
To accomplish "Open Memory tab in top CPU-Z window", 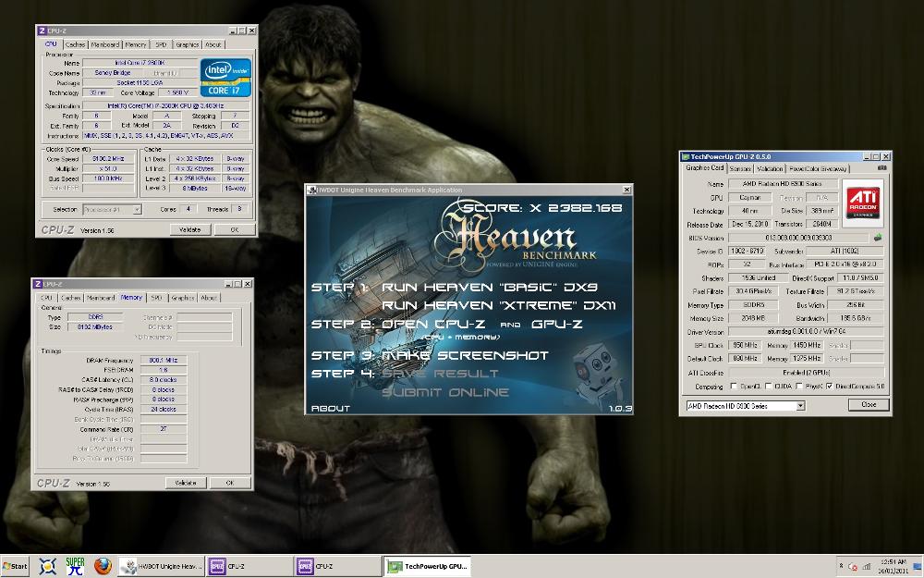I will 136,44.
